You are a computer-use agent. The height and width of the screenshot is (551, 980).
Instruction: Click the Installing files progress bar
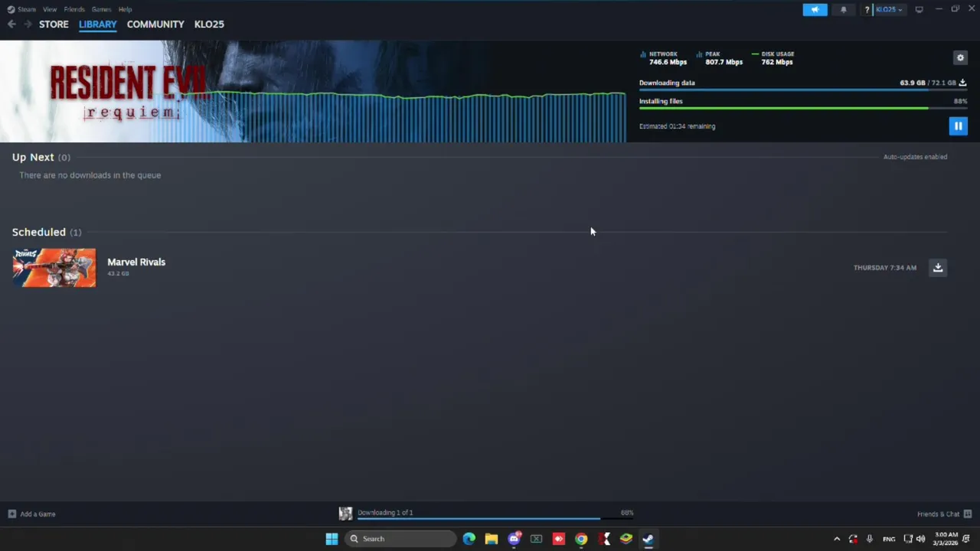[x=803, y=108]
